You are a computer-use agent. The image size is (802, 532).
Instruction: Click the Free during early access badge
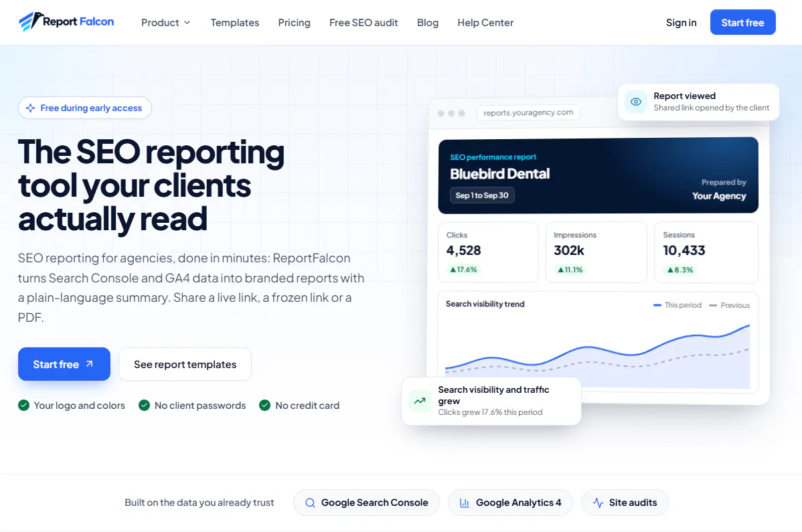(x=85, y=108)
